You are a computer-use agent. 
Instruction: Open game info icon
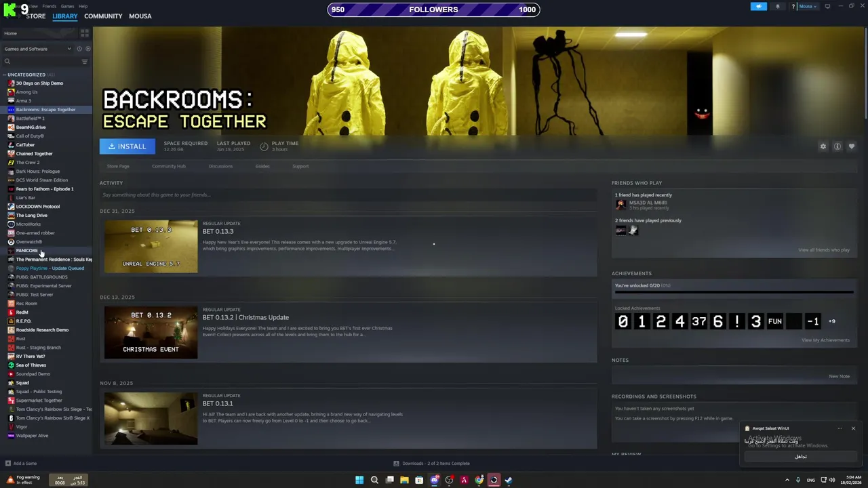pyautogui.click(x=837, y=146)
